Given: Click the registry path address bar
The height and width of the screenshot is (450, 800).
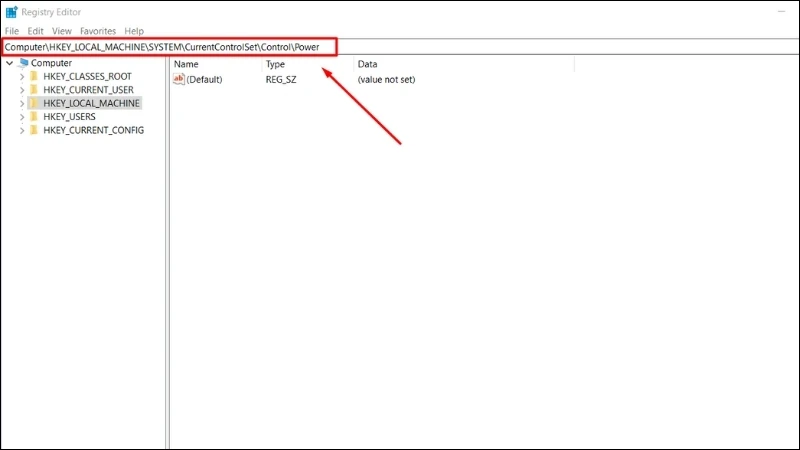Looking at the screenshot, I should [401, 47].
